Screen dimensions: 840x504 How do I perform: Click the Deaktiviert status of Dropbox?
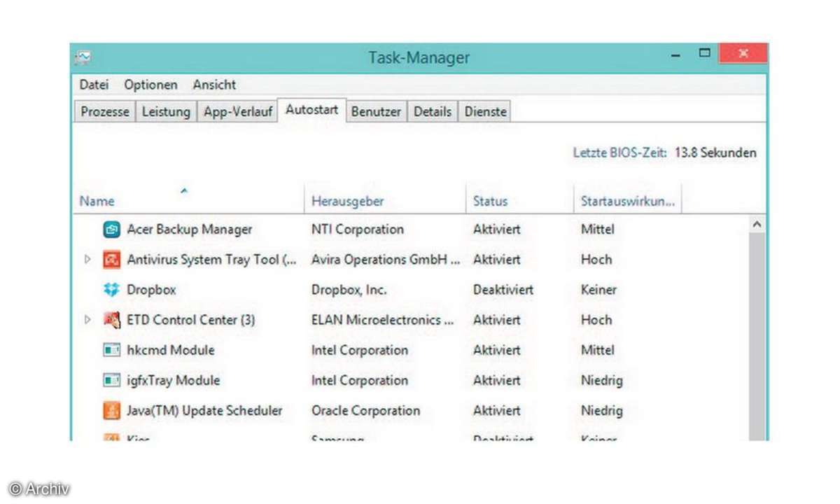point(503,289)
